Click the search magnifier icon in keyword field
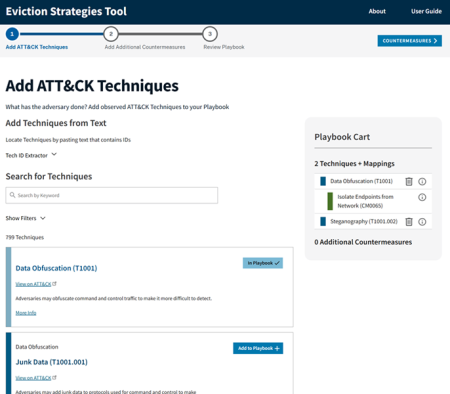 [x=12, y=195]
